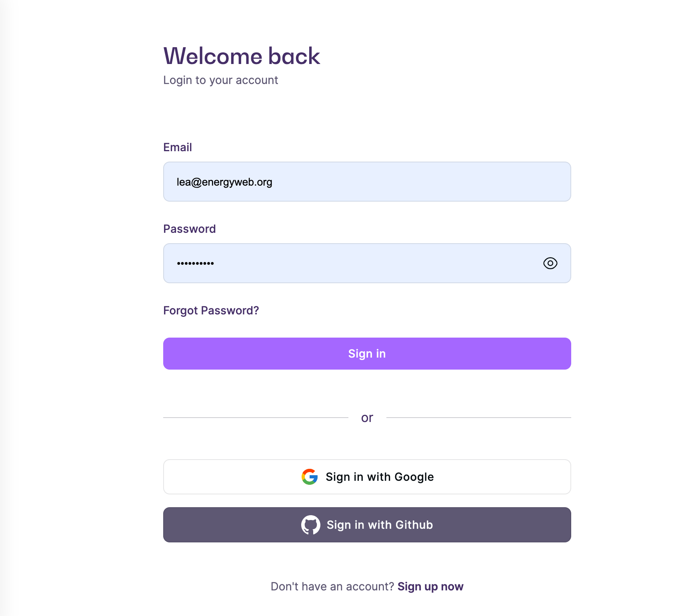Viewport: 676px width, 616px height.
Task: Click the "or" divider text
Action: [367, 418]
